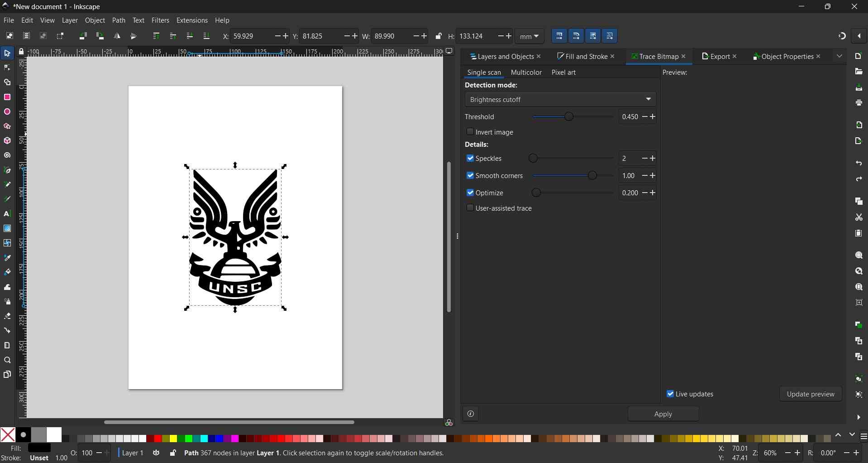Flip selection horizontally
This screenshot has width=868, height=463.
coord(117,36)
